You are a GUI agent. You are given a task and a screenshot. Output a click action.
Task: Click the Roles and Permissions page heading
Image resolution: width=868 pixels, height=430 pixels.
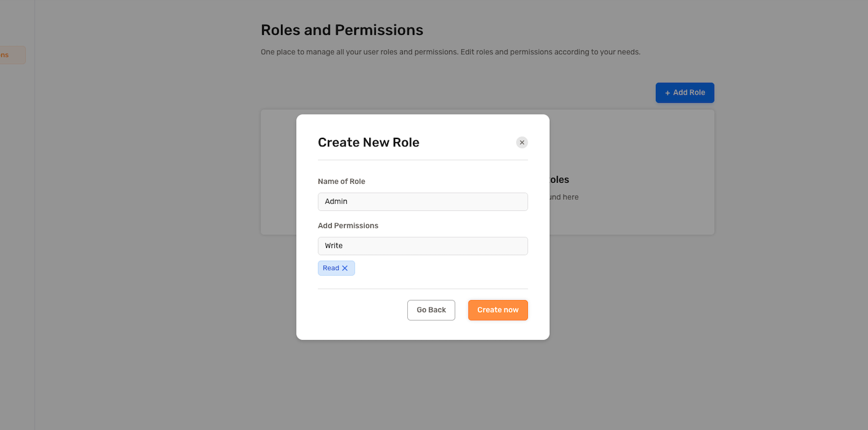[342, 30]
